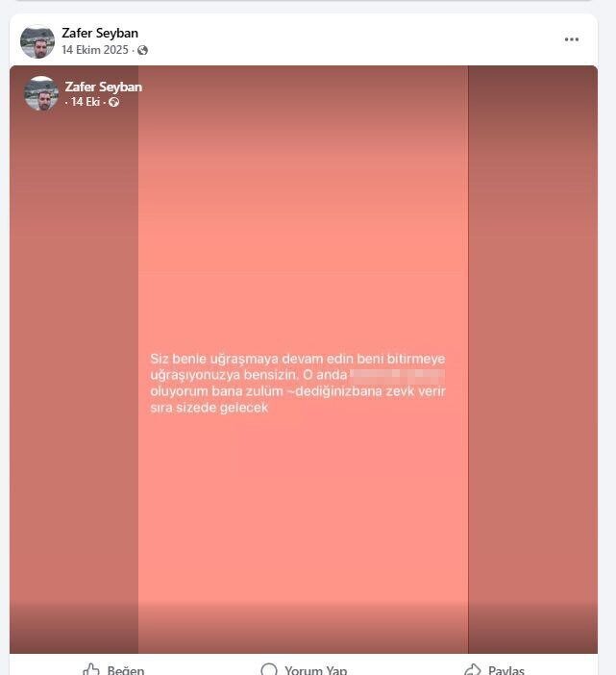
Task: Click the share arrow icon
Action: [x=472, y=670]
